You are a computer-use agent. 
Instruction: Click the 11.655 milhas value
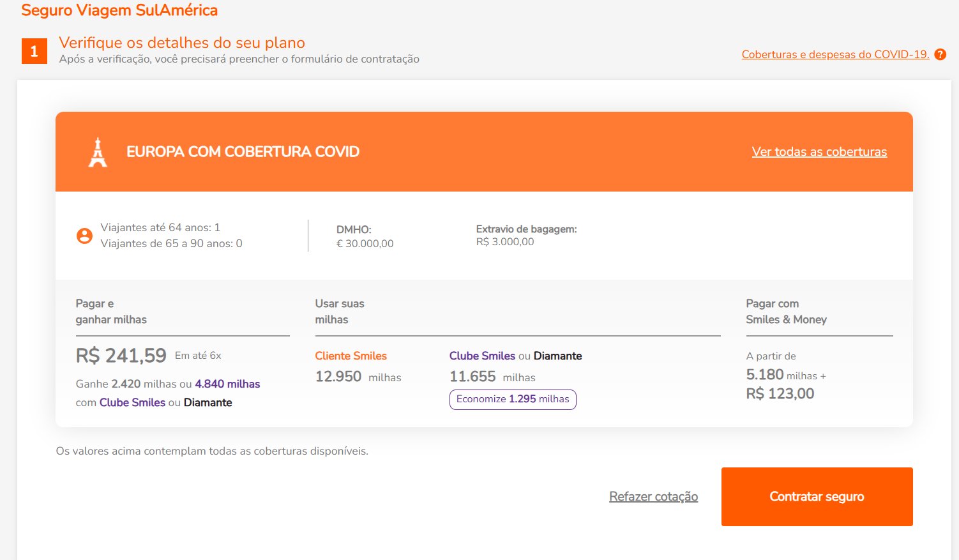492,377
